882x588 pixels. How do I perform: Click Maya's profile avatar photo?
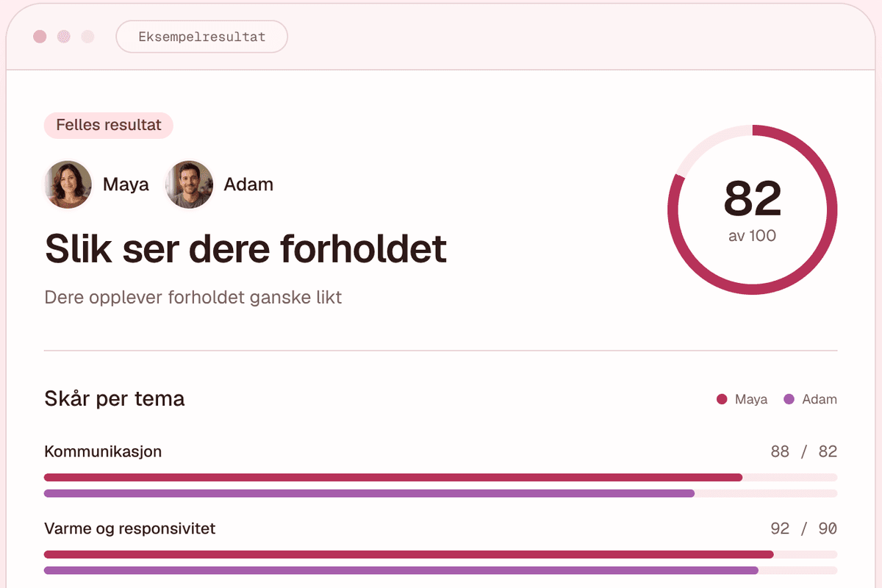pos(68,184)
